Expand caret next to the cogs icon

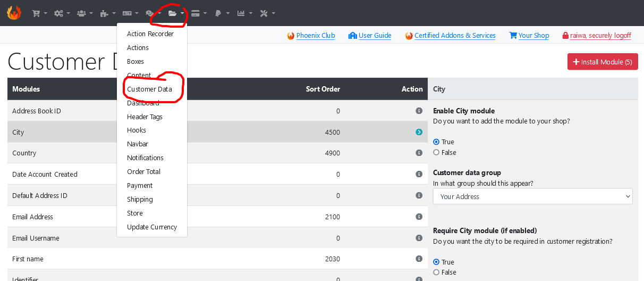69,14
